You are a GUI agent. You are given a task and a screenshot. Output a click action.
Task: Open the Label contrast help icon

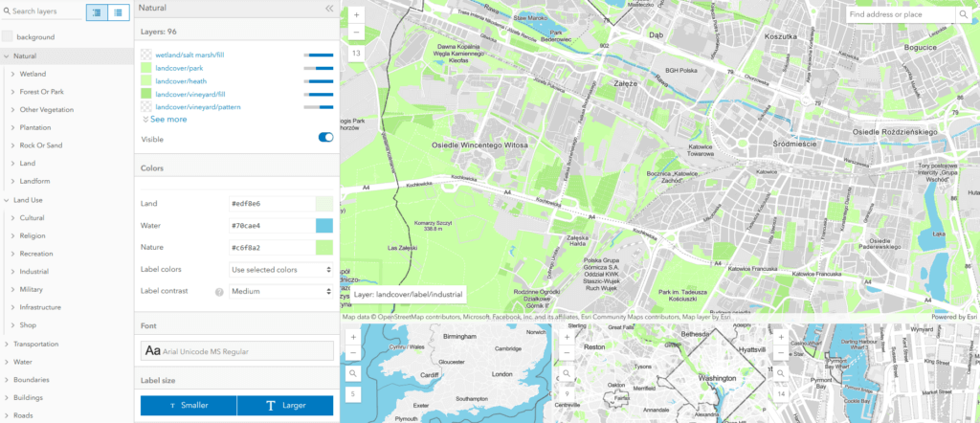[x=219, y=292]
